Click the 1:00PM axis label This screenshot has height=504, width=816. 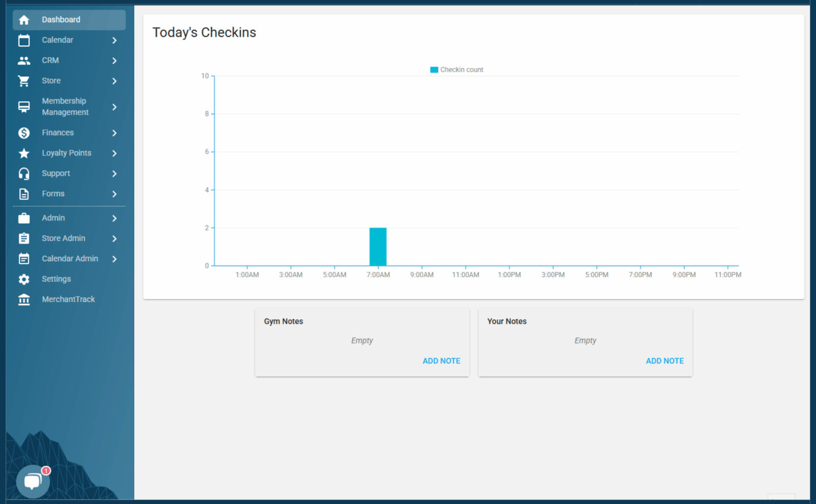509,275
